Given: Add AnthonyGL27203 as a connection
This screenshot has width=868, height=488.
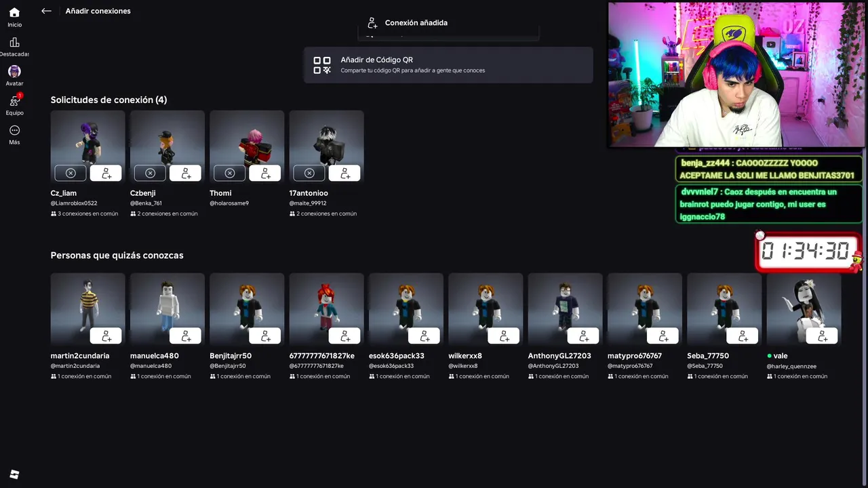Looking at the screenshot, I should [583, 335].
